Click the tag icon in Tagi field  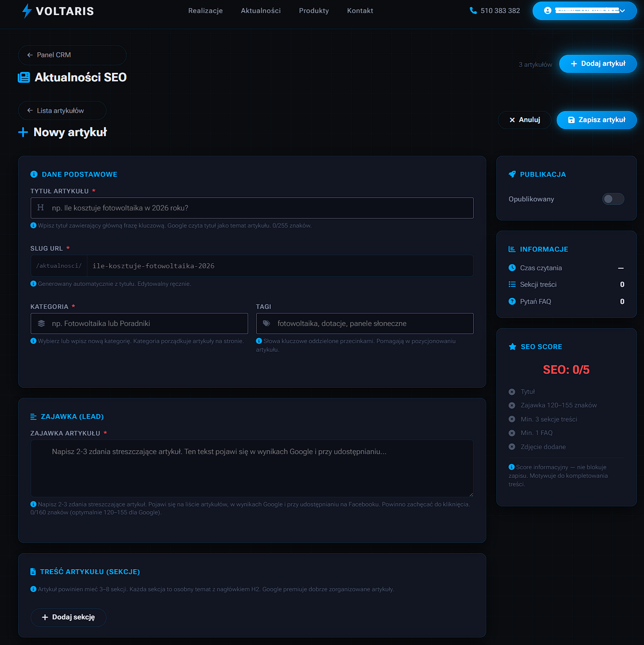click(267, 324)
